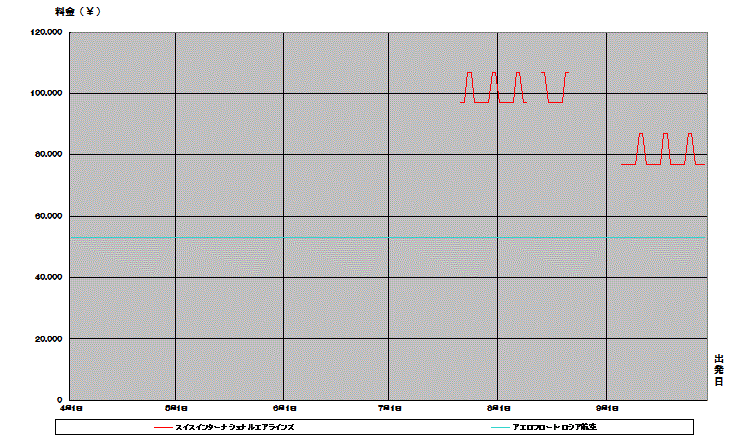
Task: Click the red legend line sample for Swiss
Action: pos(163,428)
